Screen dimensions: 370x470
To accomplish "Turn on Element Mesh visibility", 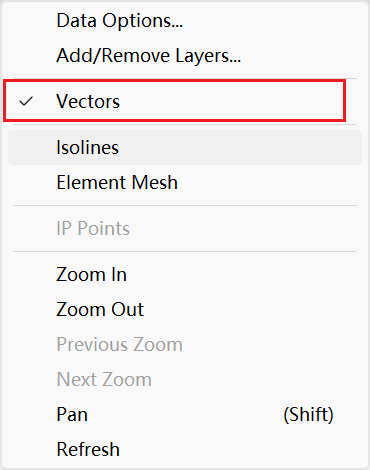I will click(185, 182).
